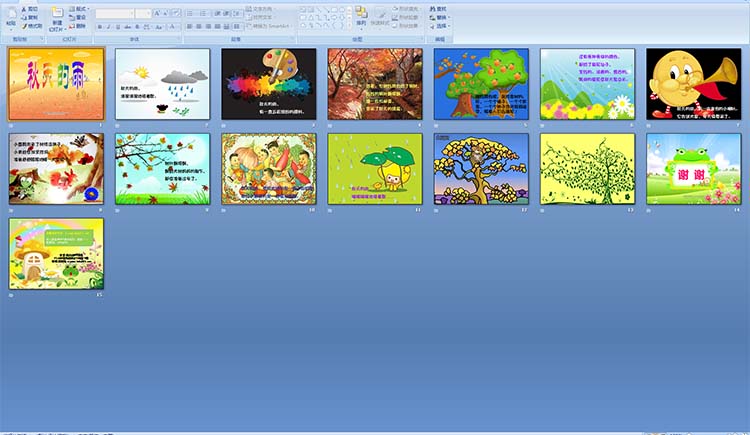Open the Drawing dialog launcher
The width and height of the screenshot is (750, 435).
tap(421, 39)
